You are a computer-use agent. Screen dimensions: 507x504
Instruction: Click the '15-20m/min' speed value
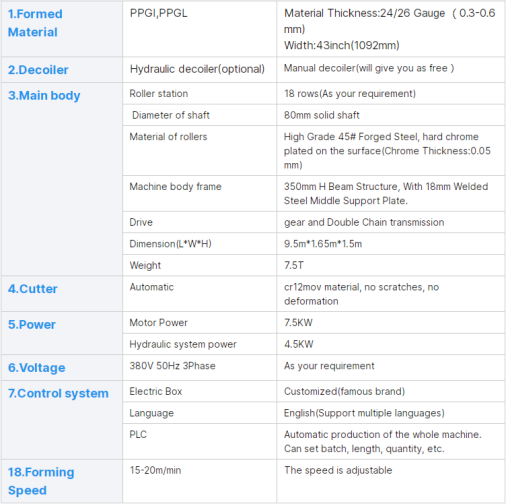point(155,470)
